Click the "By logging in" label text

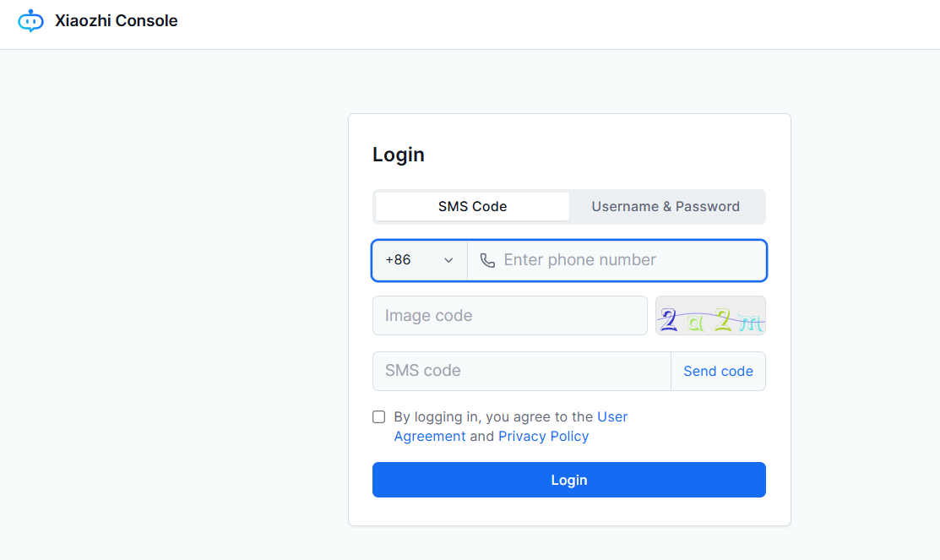430,416
